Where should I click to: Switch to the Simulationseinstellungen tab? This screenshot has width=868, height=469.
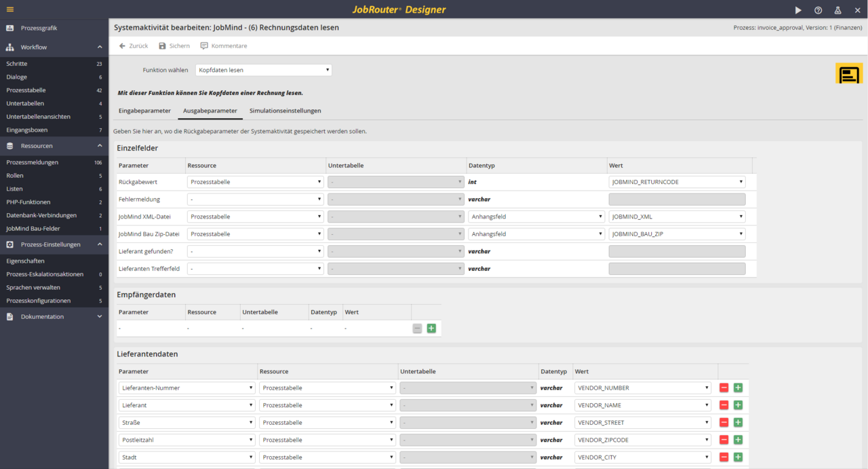point(285,111)
